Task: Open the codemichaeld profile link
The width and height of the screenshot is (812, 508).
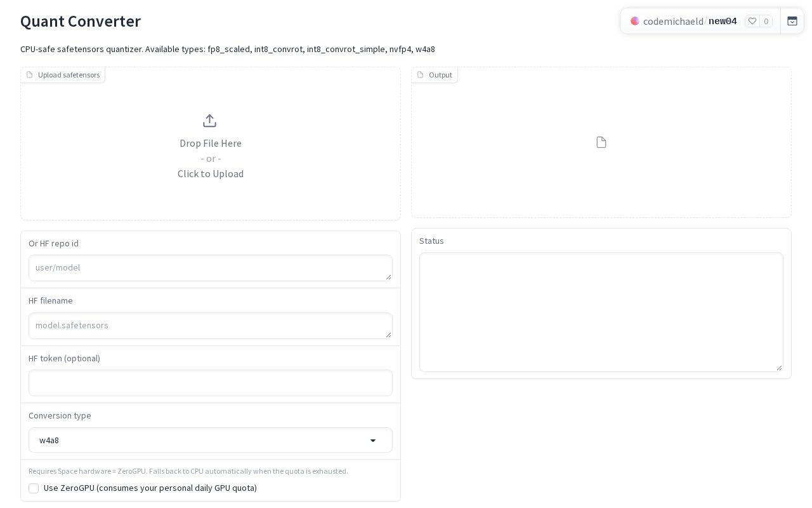Action: tap(673, 21)
